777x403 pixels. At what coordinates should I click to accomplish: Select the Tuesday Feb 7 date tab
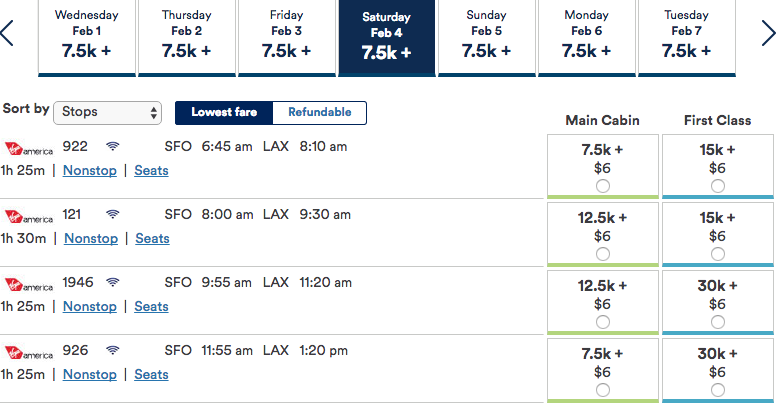(x=687, y=38)
